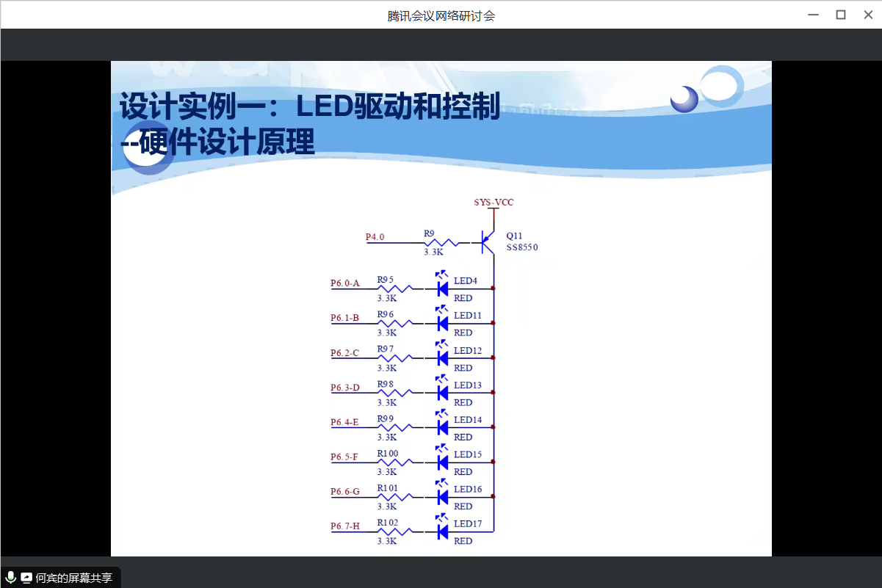The image size is (882, 588).
Task: Click the diode symbol left of LED17
Action: [x=442, y=528]
